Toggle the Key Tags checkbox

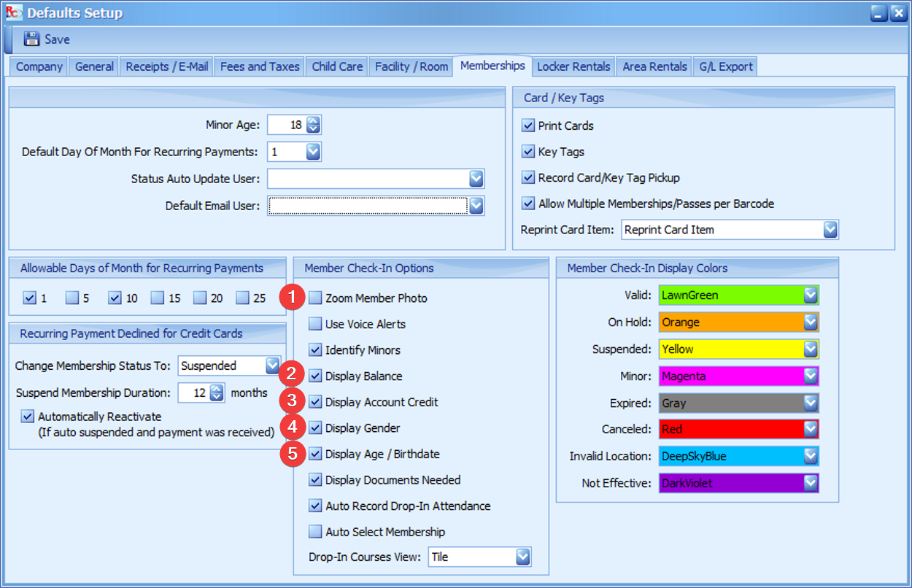coord(529,152)
